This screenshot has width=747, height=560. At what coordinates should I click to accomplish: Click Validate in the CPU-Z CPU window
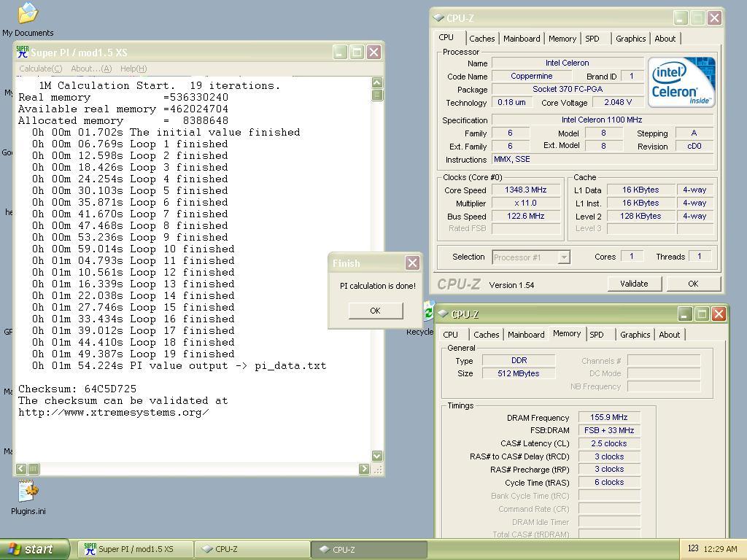click(x=634, y=284)
